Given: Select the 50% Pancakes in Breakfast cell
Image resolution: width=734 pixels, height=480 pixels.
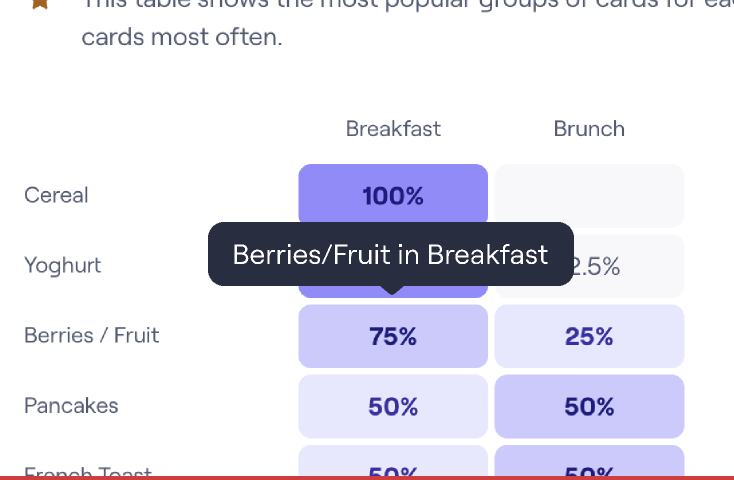Looking at the screenshot, I should [x=393, y=406].
